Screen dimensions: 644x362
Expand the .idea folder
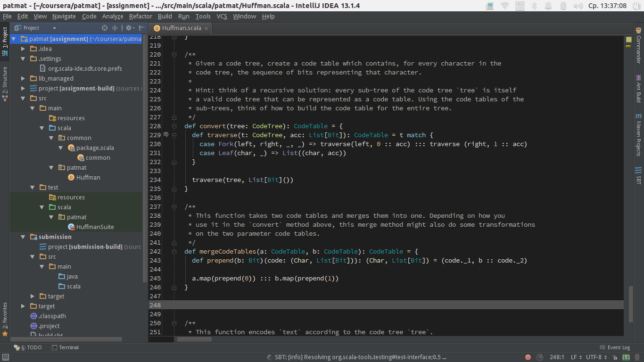tap(23, 49)
